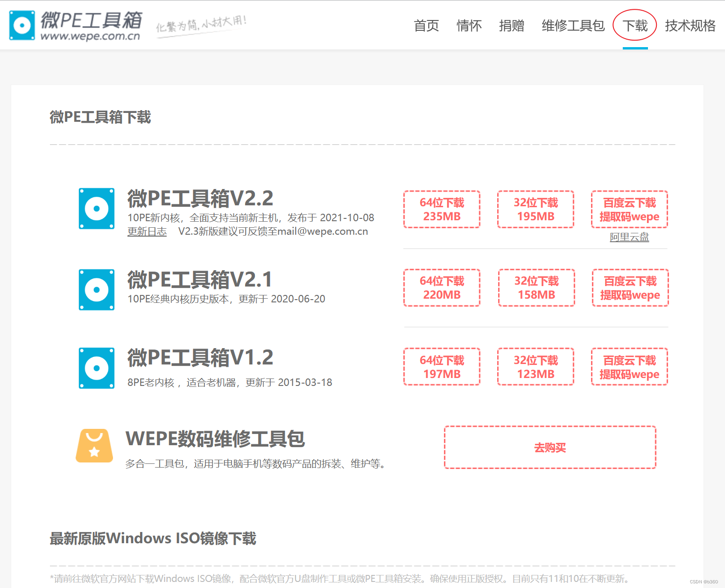The height and width of the screenshot is (588, 725).
Task: Click the V2.3新版建议 mail@wepe.com.cn text
Action: pyautogui.click(x=273, y=231)
